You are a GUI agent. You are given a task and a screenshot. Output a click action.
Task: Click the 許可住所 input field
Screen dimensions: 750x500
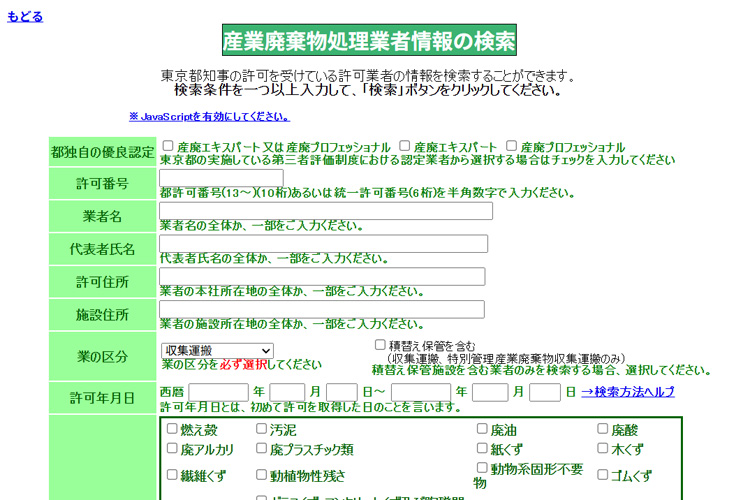coord(322,277)
